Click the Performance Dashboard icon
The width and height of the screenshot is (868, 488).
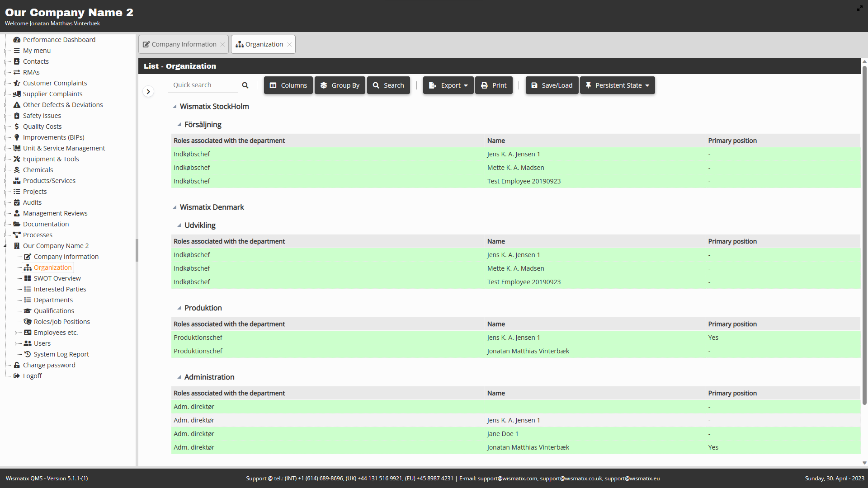tap(17, 39)
